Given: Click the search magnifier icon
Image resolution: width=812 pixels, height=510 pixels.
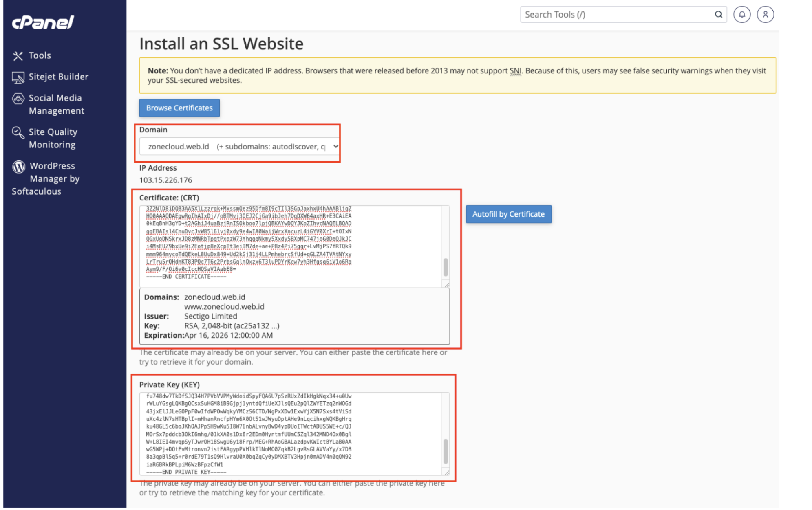Looking at the screenshot, I should click(718, 15).
